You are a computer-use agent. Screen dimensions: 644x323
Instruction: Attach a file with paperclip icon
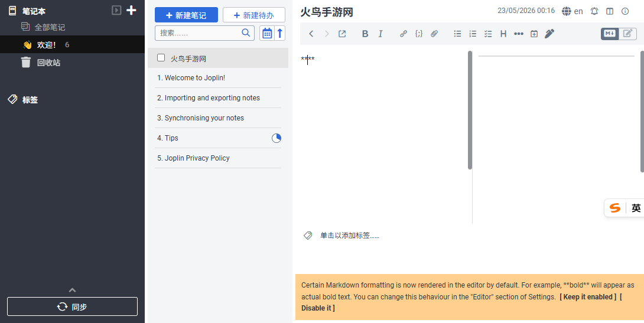434,34
